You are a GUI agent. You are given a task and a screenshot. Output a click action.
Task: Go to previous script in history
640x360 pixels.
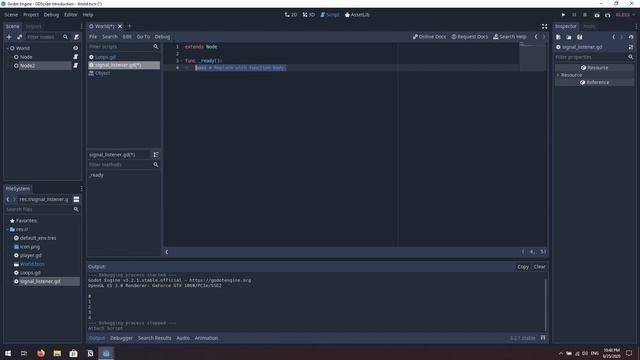536,37
